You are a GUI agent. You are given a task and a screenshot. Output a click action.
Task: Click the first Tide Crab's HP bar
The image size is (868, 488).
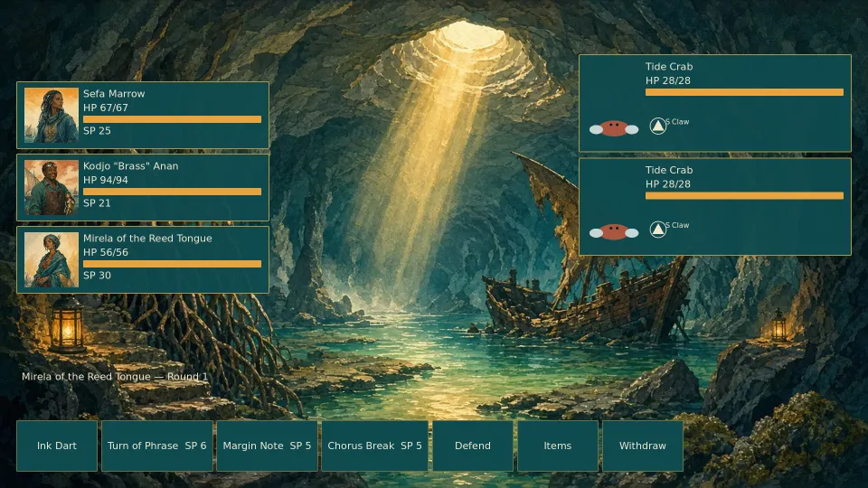coord(744,92)
